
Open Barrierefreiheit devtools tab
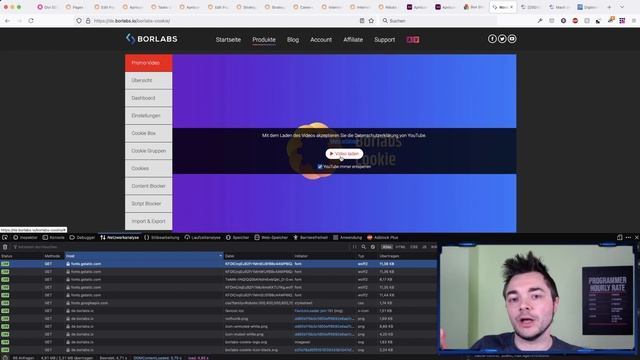[310, 238]
